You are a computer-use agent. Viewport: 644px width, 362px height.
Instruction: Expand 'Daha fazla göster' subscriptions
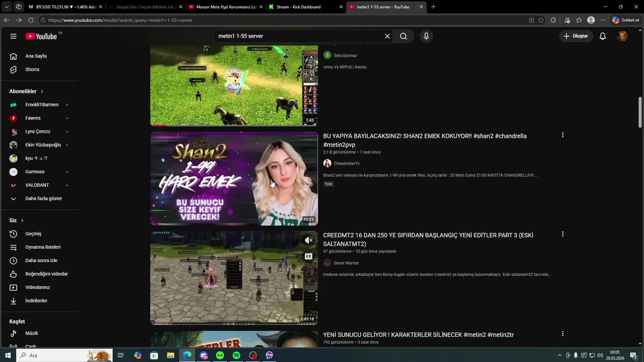(39, 199)
